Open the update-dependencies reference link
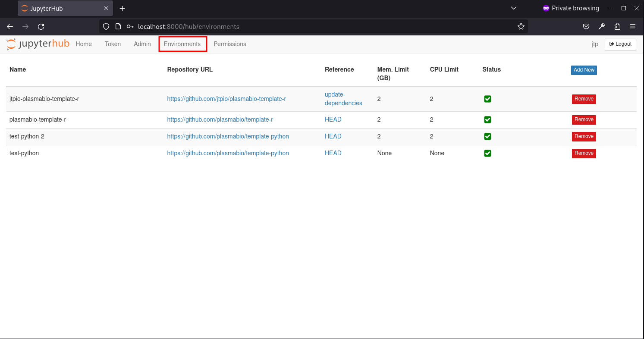Image resolution: width=644 pixels, height=339 pixels. [343, 99]
